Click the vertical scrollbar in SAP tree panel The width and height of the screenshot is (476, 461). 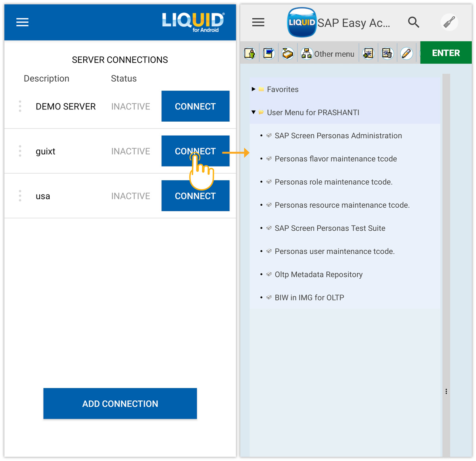pyautogui.click(x=446, y=265)
